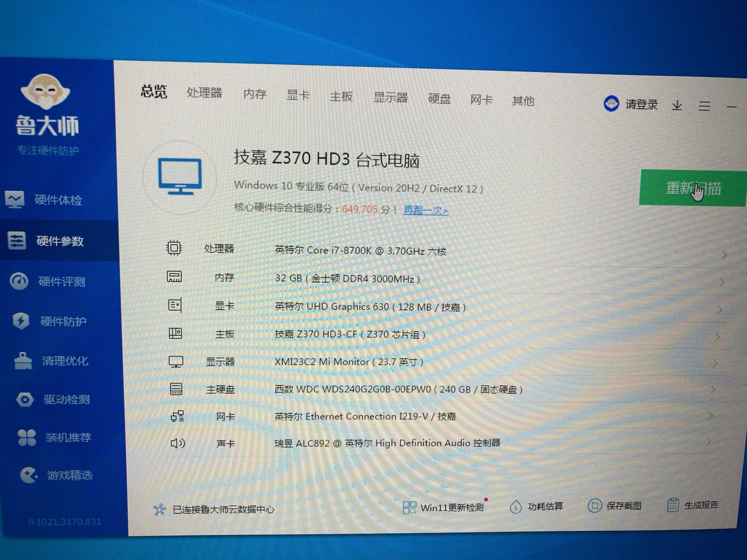Click the large desktop computer icon
This screenshot has width=747, height=560.
(180, 177)
